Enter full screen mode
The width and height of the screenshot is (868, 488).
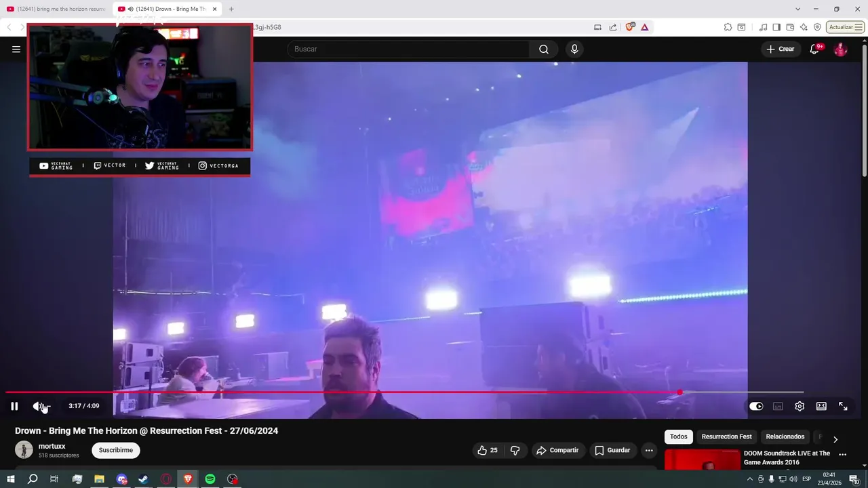(843, 406)
